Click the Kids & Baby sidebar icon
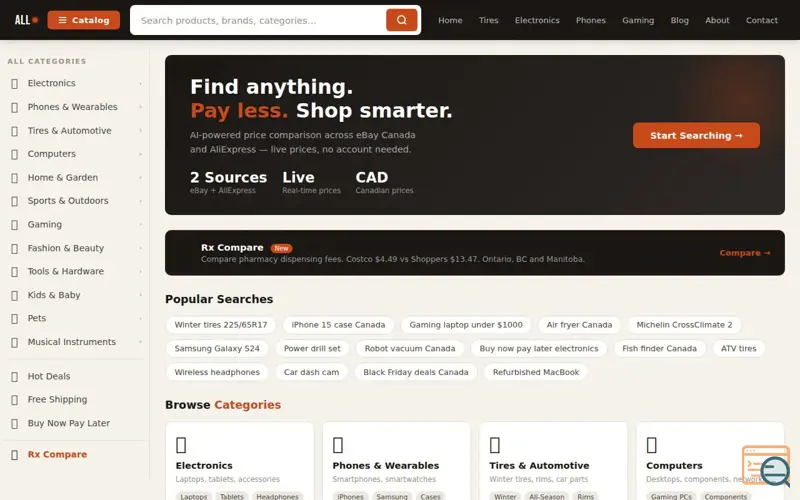This screenshot has height=500, width=800. [x=15, y=295]
